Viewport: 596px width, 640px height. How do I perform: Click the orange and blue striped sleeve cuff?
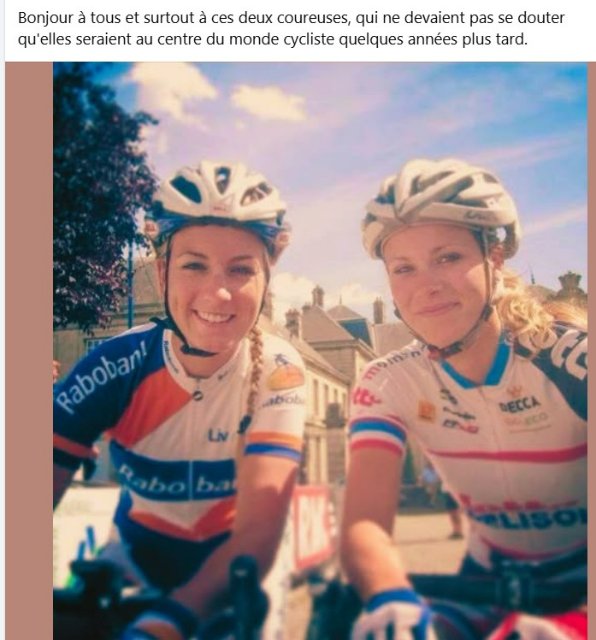274,446
